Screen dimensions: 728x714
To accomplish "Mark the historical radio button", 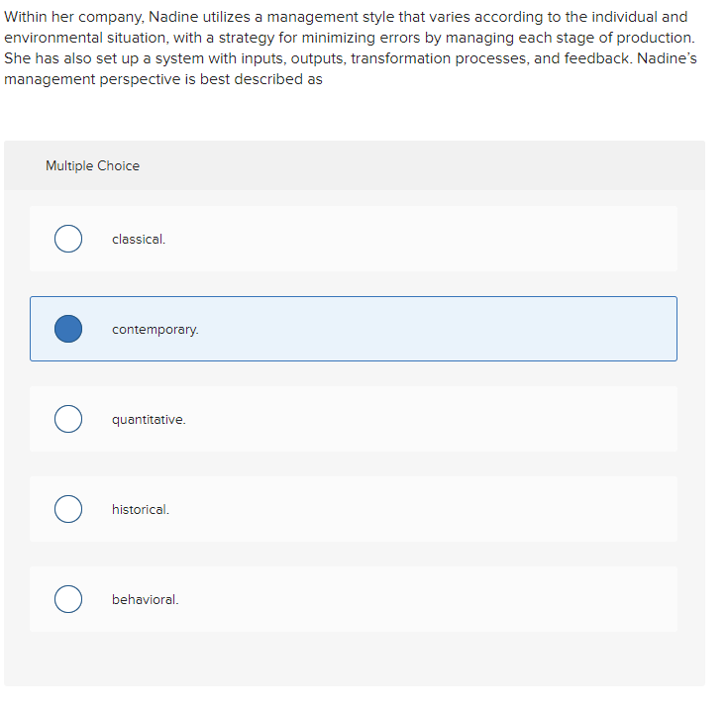I will coord(68,509).
